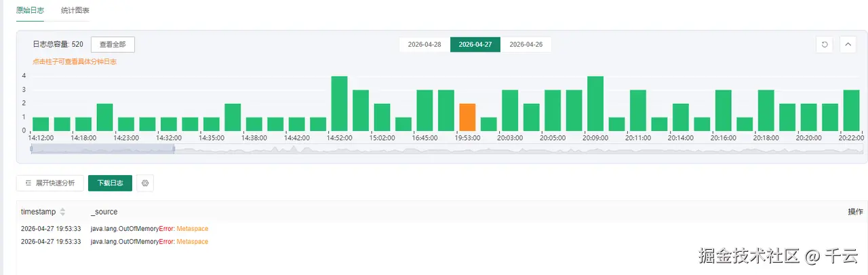Screen dimensions: 868x275
Task: Sort logs by timestamp arrows
Action: [63, 212]
